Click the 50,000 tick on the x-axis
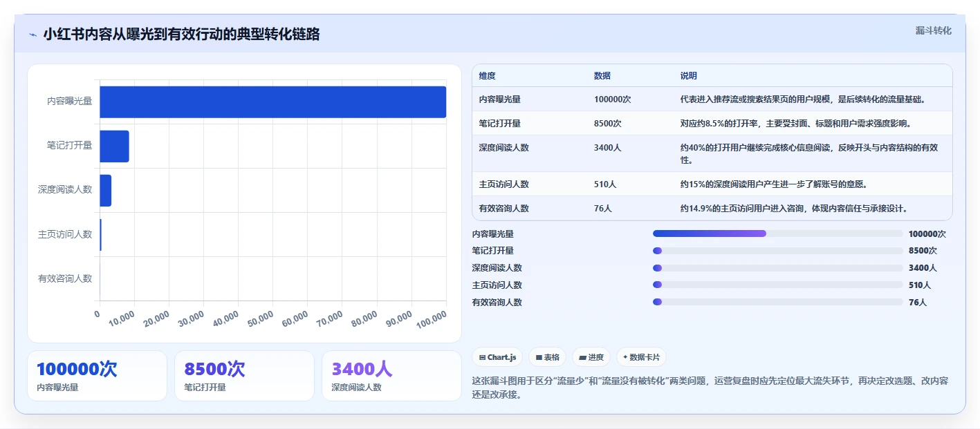980x429 pixels. [x=260, y=318]
